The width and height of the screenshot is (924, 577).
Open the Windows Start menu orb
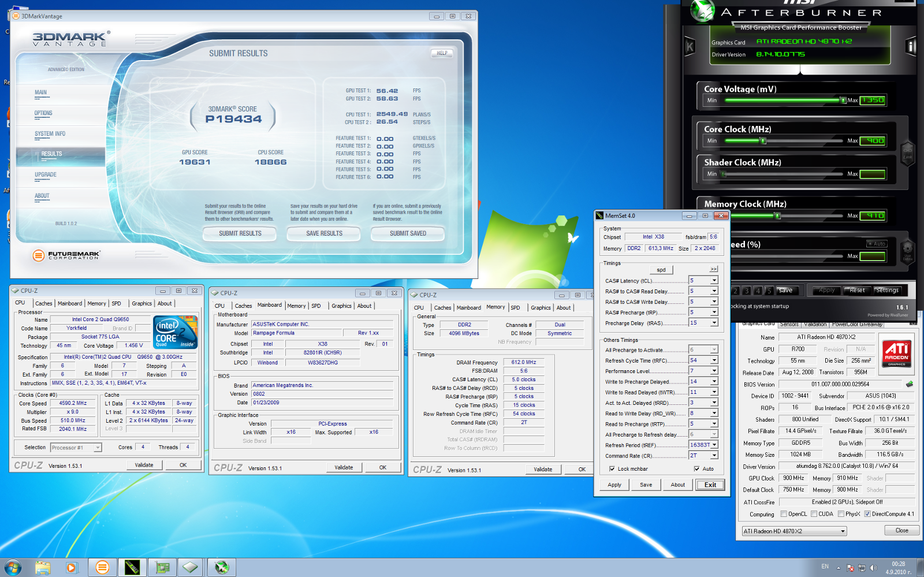pyautogui.click(x=12, y=567)
